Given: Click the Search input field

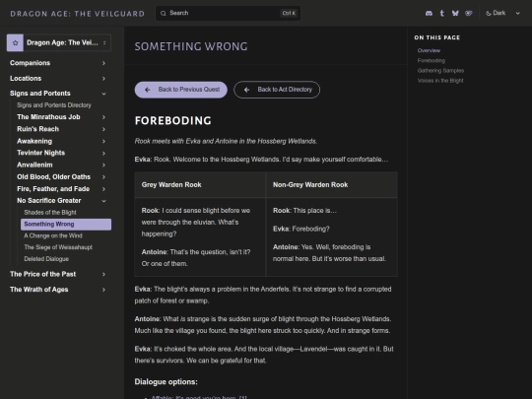Looking at the screenshot, I should coord(228,13).
